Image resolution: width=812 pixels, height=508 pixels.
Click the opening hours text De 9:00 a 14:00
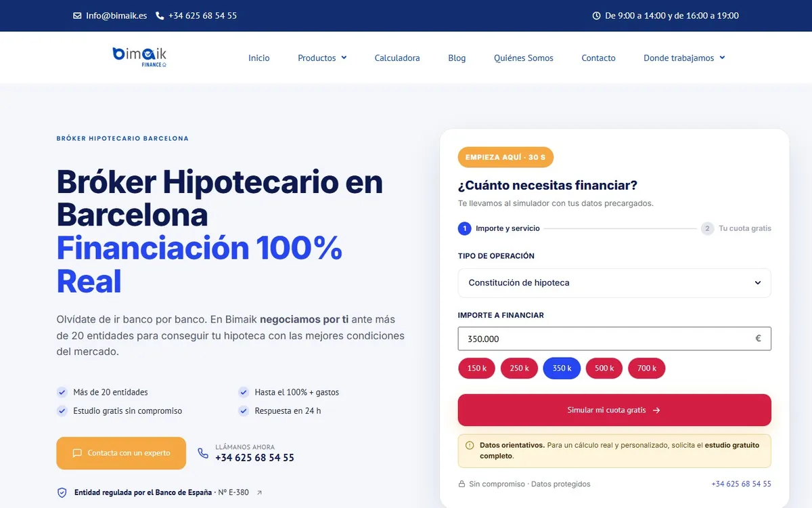[671, 16]
